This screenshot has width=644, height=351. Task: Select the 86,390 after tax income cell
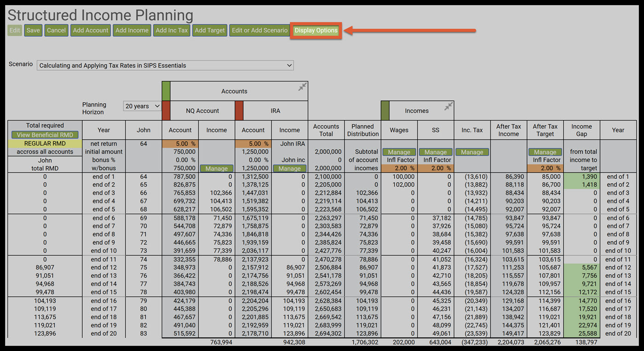coord(513,177)
